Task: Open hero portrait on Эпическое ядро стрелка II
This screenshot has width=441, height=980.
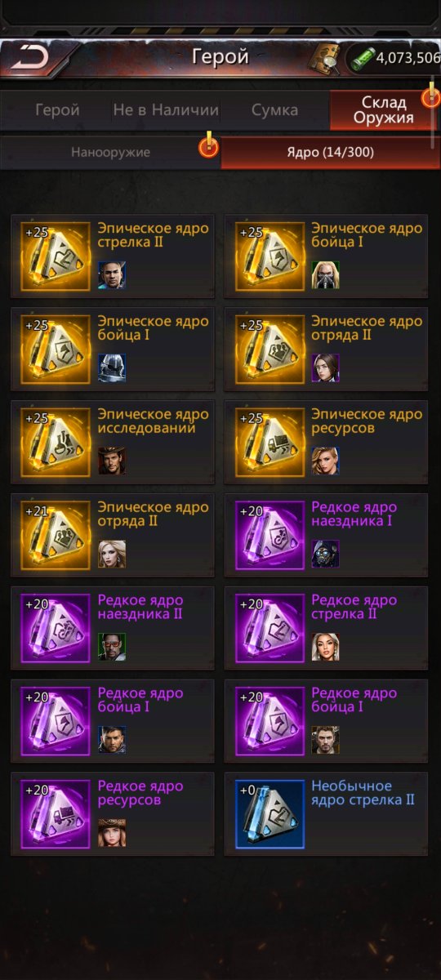Action: tap(112, 275)
